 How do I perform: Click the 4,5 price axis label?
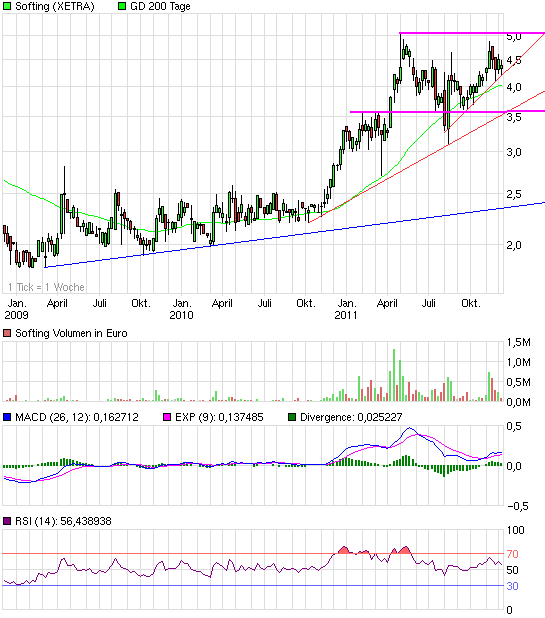514,60
